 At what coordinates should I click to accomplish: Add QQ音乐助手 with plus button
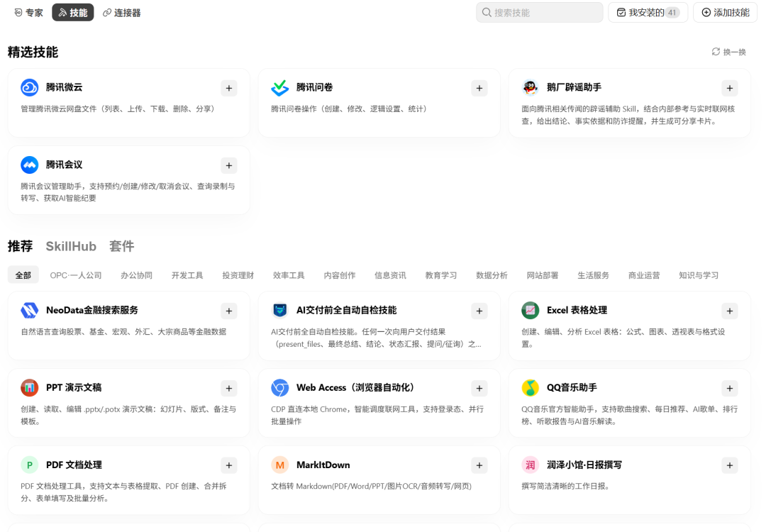pyautogui.click(x=729, y=389)
